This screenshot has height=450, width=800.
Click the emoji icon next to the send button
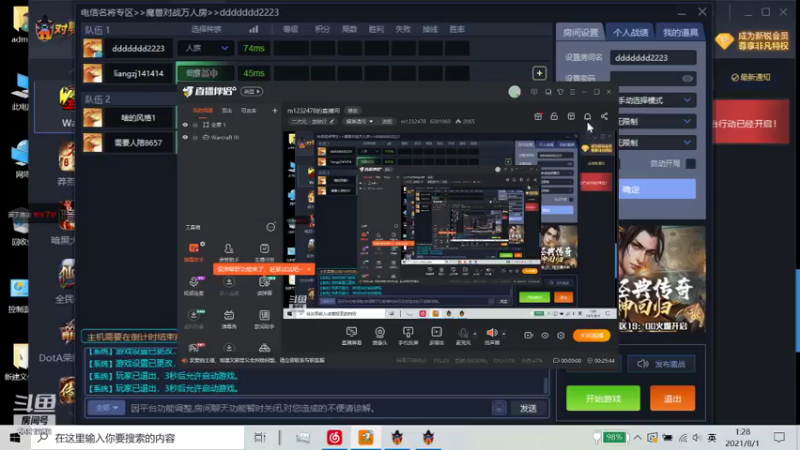click(x=499, y=408)
